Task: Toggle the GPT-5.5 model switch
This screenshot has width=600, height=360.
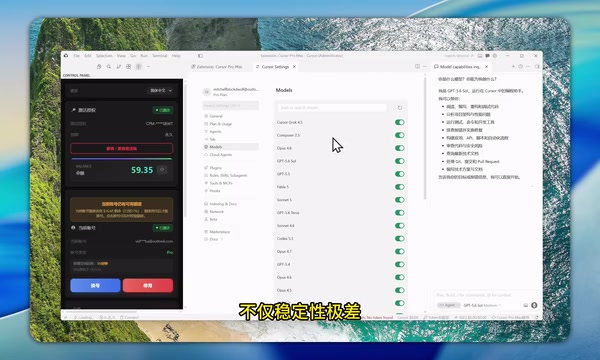Action: [399, 174]
